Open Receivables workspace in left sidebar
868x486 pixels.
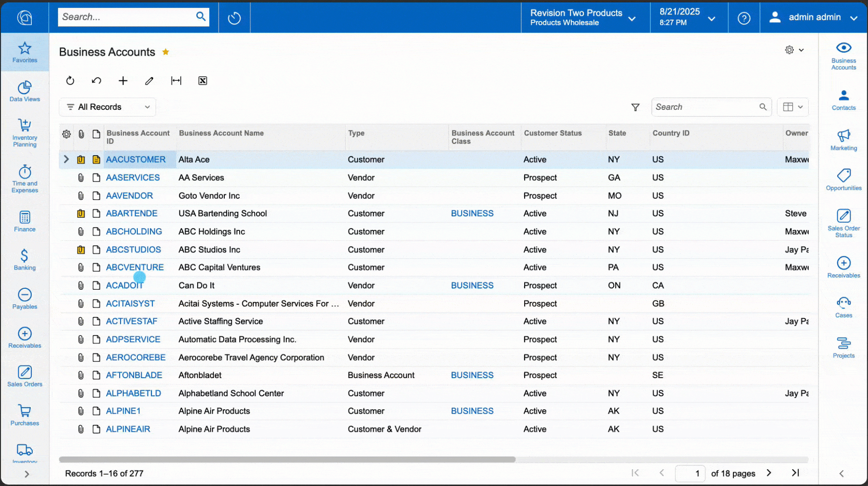pos(25,337)
